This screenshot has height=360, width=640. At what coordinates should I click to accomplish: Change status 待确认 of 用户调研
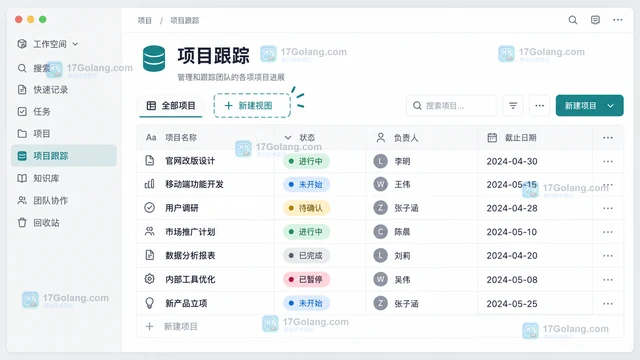306,208
